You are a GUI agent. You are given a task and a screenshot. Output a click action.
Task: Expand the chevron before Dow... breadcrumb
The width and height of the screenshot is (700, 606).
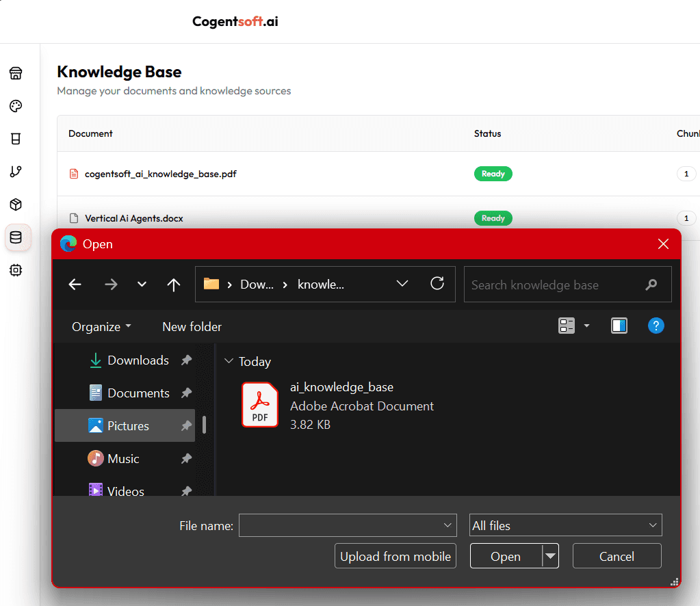tap(229, 285)
